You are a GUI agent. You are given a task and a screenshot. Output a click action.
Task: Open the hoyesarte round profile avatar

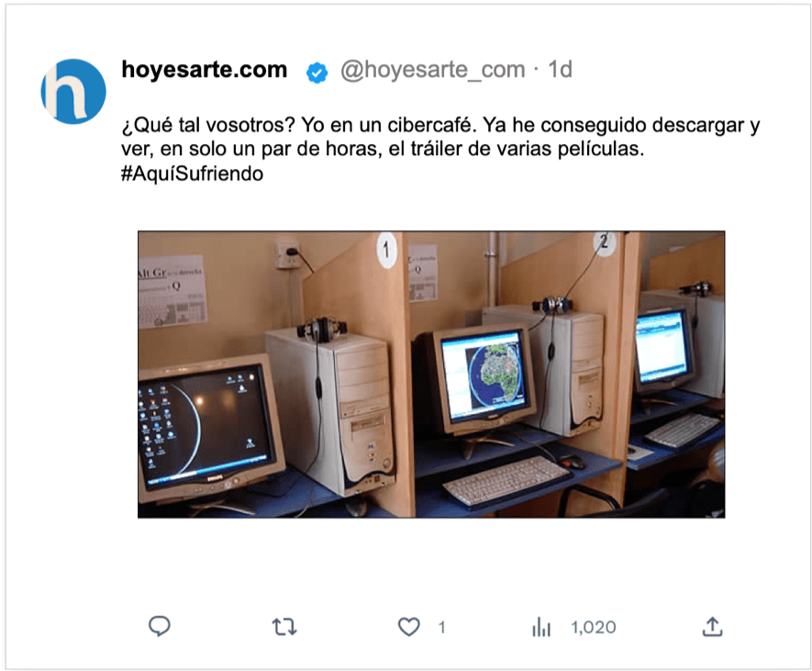pyautogui.click(x=73, y=92)
